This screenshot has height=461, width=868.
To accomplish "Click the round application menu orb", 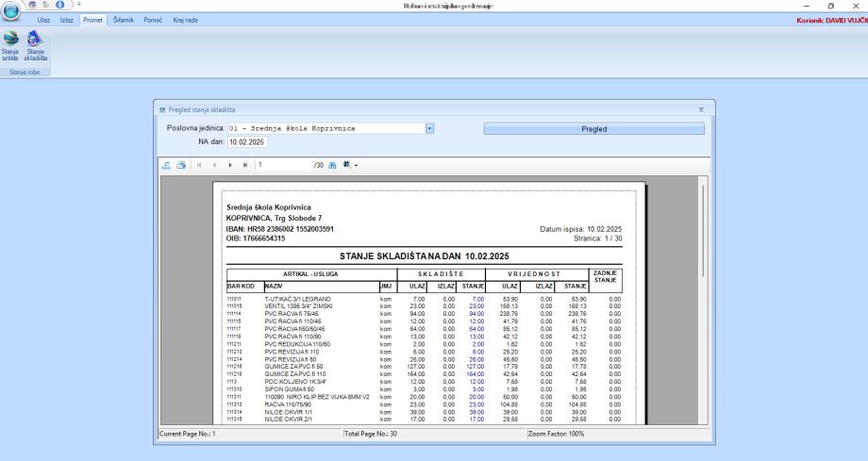I will [x=12, y=9].
